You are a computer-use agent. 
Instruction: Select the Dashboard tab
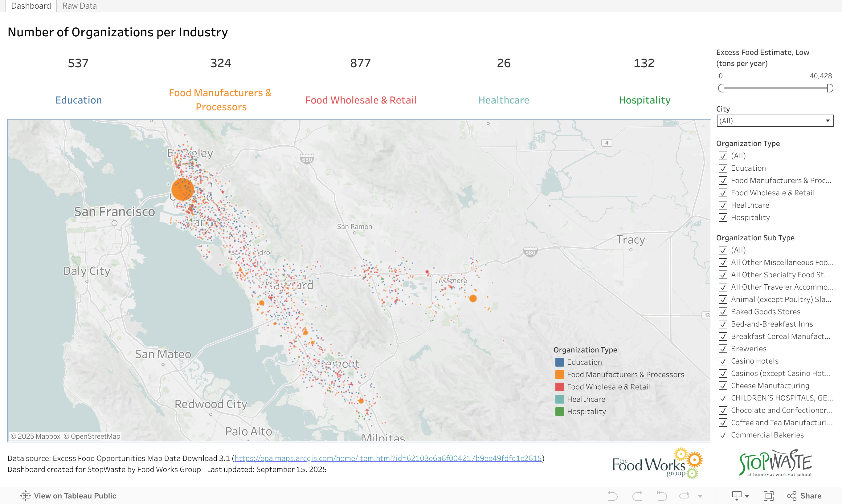pos(31,6)
